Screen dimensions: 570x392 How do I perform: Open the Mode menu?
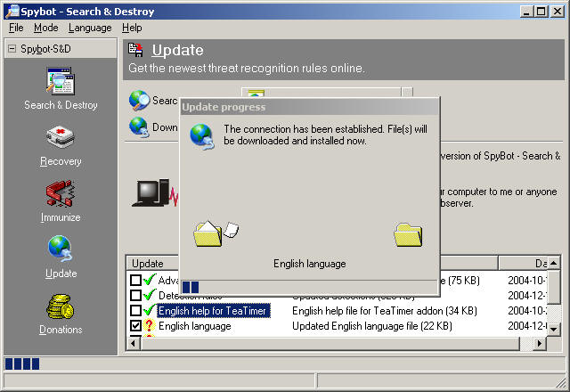coord(45,28)
